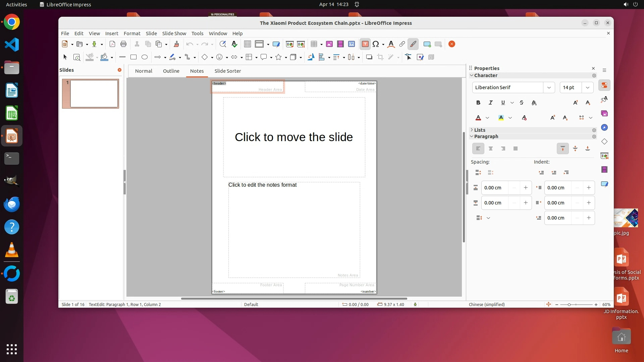Screen dimensions: 644x362
Task: Enable center paragraph alignment
Action: (491, 149)
